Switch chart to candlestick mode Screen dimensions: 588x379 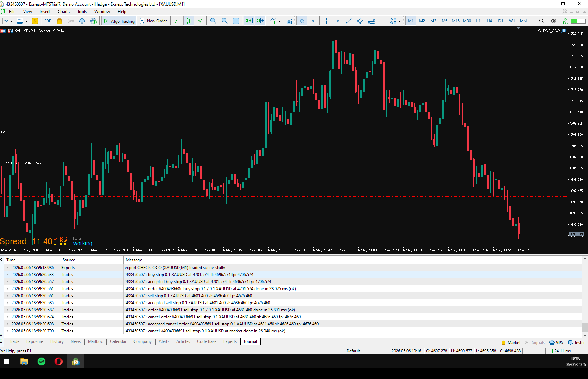[189, 21]
